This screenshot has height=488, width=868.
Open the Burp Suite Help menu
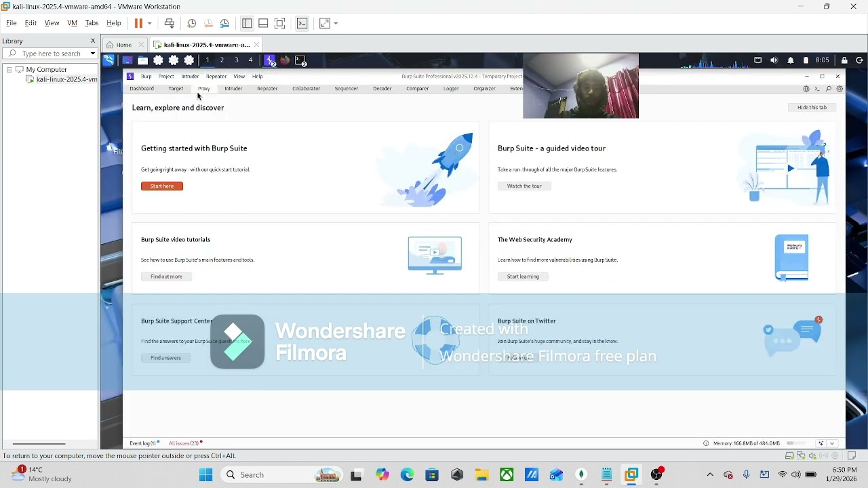[258, 77]
